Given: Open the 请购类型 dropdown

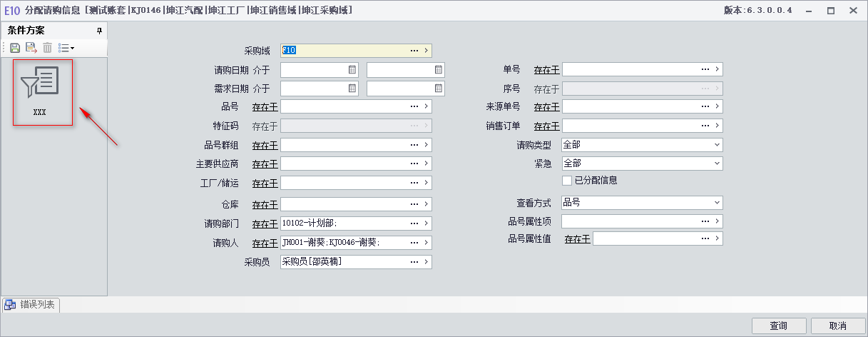Looking at the screenshot, I should tap(717, 145).
